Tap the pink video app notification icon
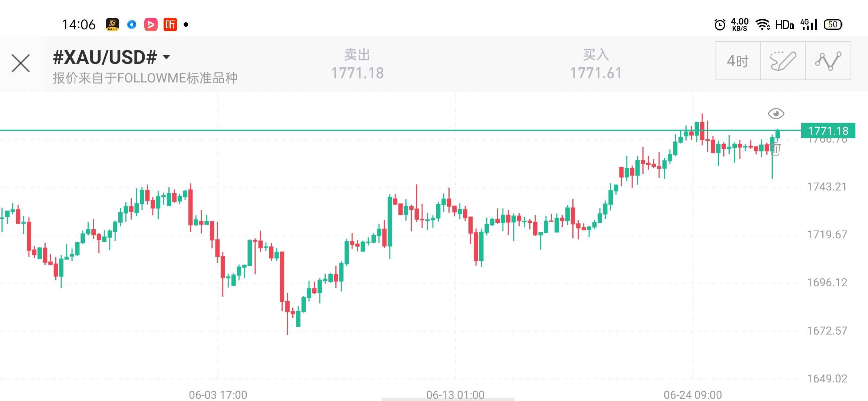 tap(151, 25)
